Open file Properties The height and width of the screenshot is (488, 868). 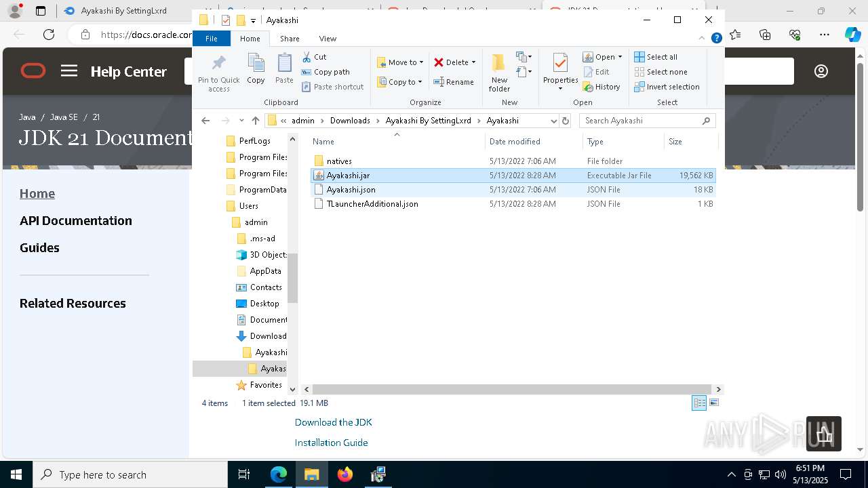(560, 73)
